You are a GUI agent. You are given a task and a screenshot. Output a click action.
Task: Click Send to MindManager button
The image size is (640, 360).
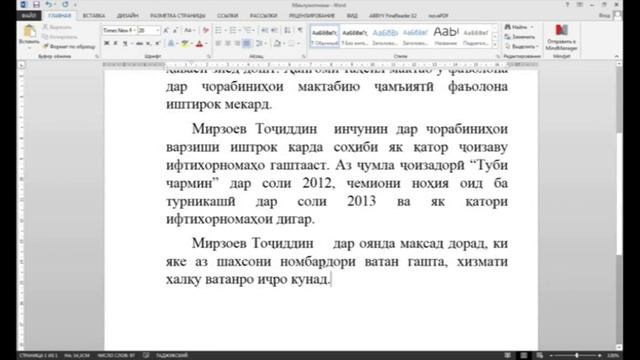click(561, 37)
